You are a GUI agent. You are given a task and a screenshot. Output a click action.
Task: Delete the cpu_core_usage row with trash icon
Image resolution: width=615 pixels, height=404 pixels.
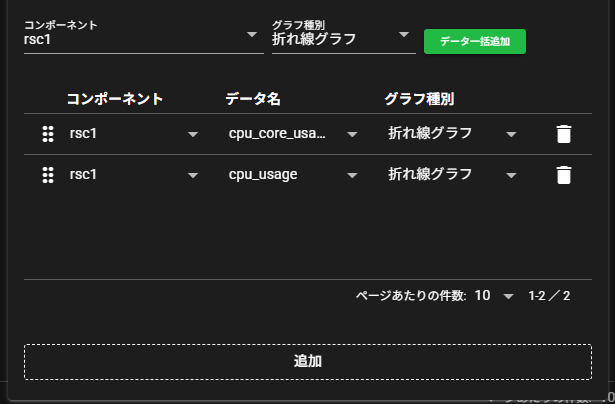click(x=564, y=134)
